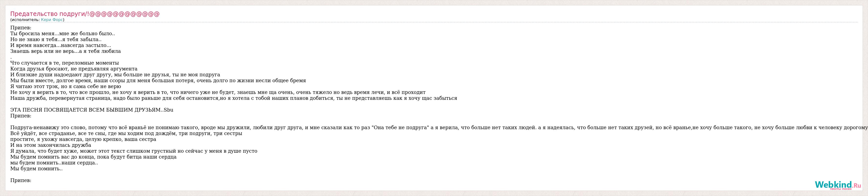The image size is (868, 196).
Task: Click the last 'Припев:' heading at the bottom
Action: click(x=21, y=181)
